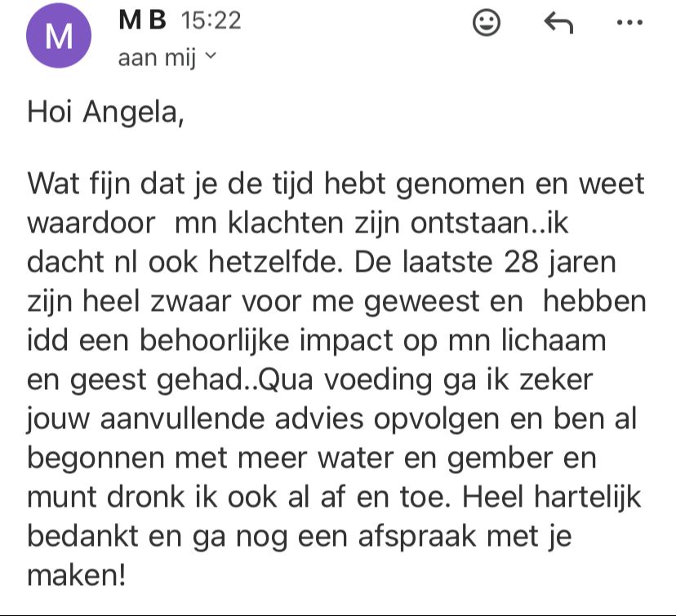Click the 'aan mij' recipient text
676x616 pixels.
click(157, 58)
